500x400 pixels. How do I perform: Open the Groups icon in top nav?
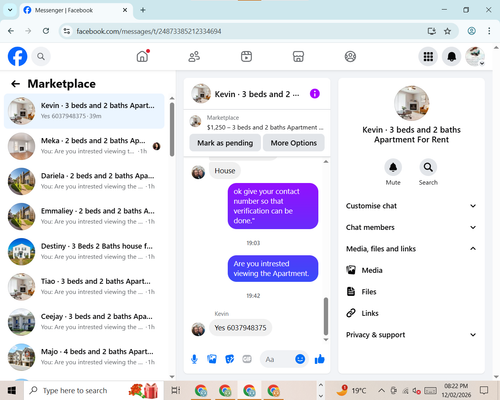tap(350, 56)
